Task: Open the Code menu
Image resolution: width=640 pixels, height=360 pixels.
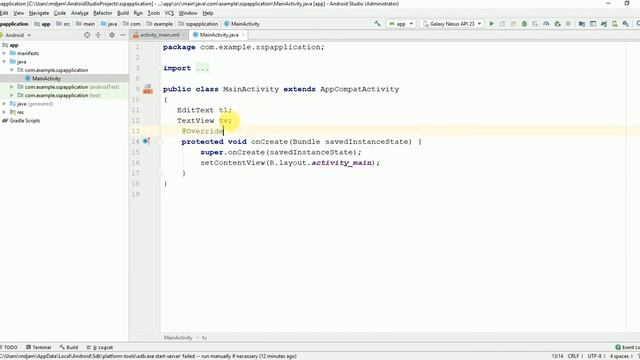Action: [x=60, y=13]
